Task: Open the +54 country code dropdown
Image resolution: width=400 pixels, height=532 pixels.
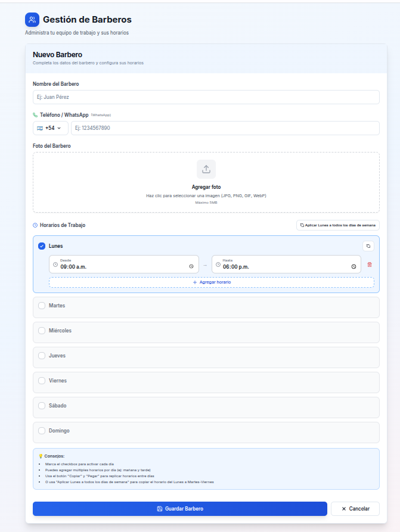Action: pyautogui.click(x=51, y=128)
